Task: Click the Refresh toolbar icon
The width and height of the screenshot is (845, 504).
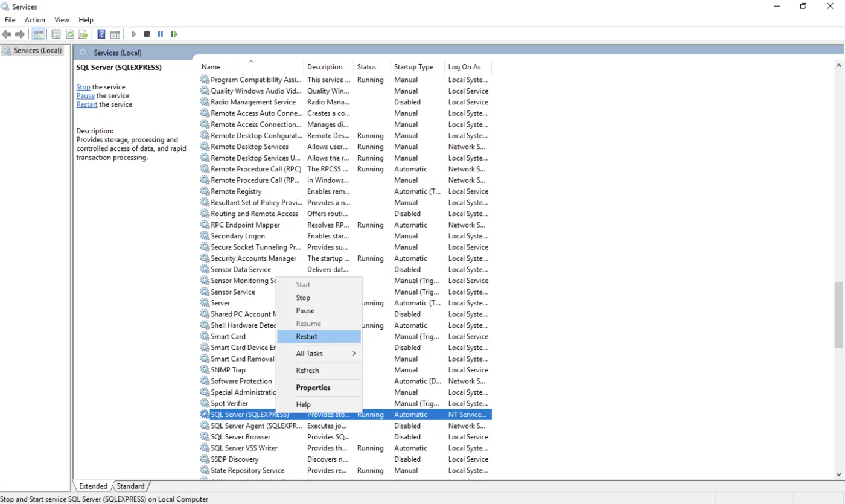Action: [x=70, y=34]
